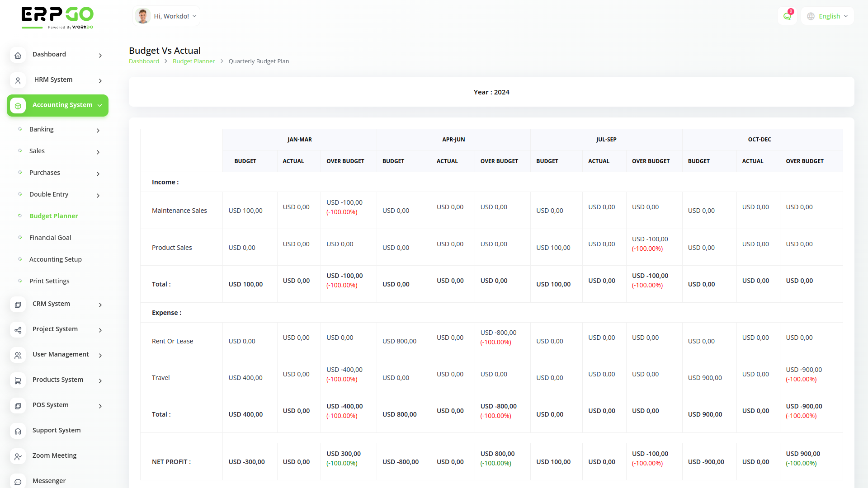Click the Budget Planner breadcrumb link
The height and width of the screenshot is (488, 868).
pyautogui.click(x=193, y=61)
